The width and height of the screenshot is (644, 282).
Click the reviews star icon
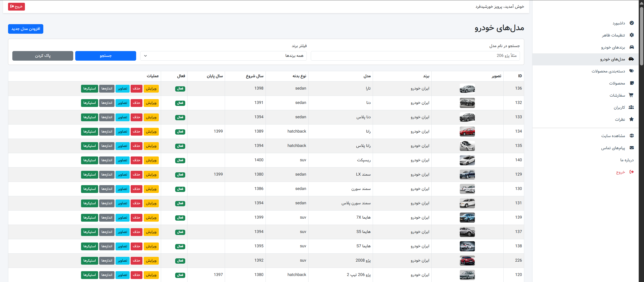631,119
